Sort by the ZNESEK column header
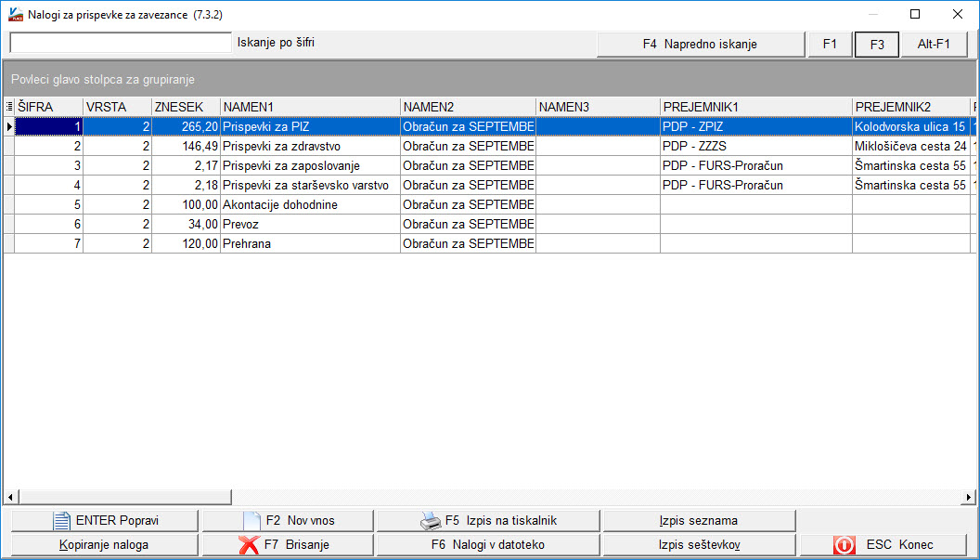The width and height of the screenshot is (980, 560). 187,107
